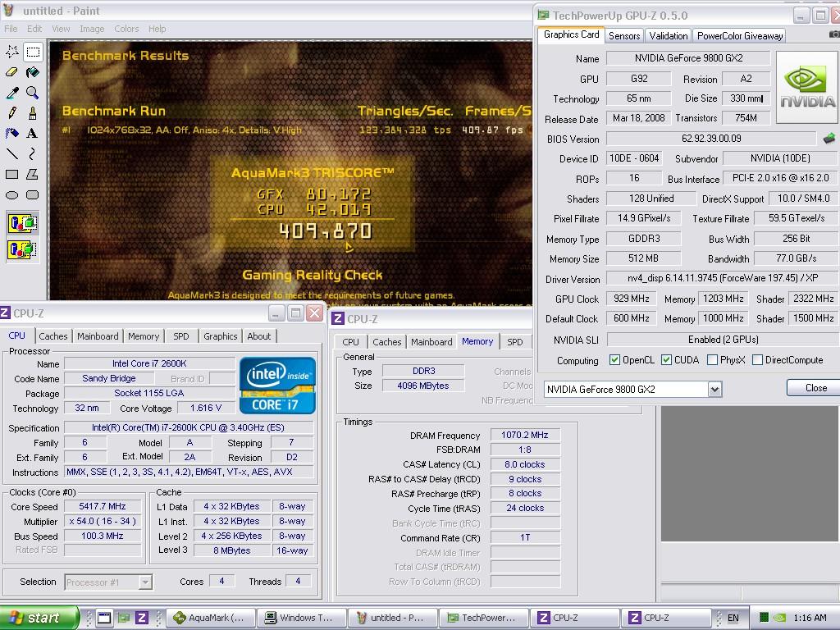Switch to CPU tab in right CPU-Z window
This screenshot has height=630, width=840.
click(x=350, y=342)
